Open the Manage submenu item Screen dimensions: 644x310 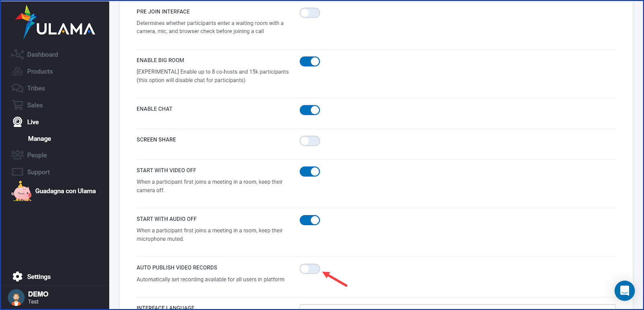pos(39,139)
